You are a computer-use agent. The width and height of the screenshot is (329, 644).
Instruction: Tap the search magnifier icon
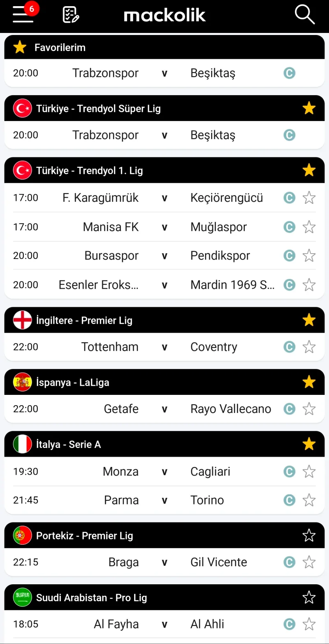[x=305, y=14]
